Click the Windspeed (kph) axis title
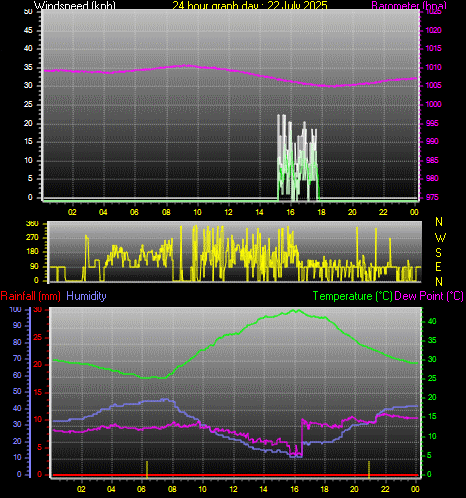The width and height of the screenshot is (466, 498). coord(75,5)
